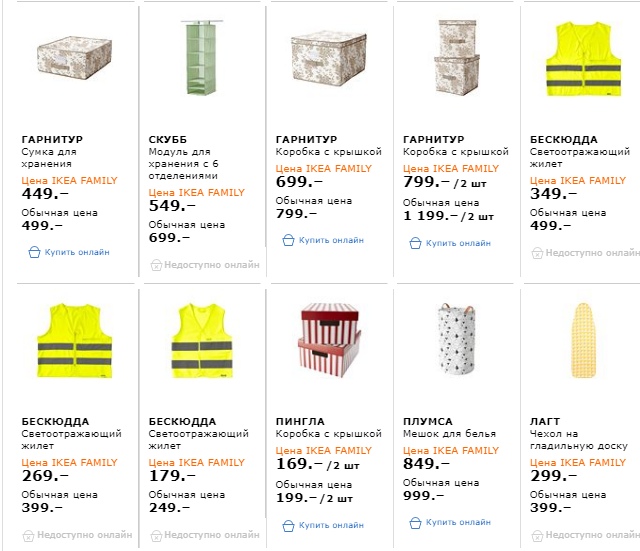The width and height of the screenshot is (640, 551).
Task: Click cart icon under ПЛУМСА laundry bag
Action: (x=416, y=522)
